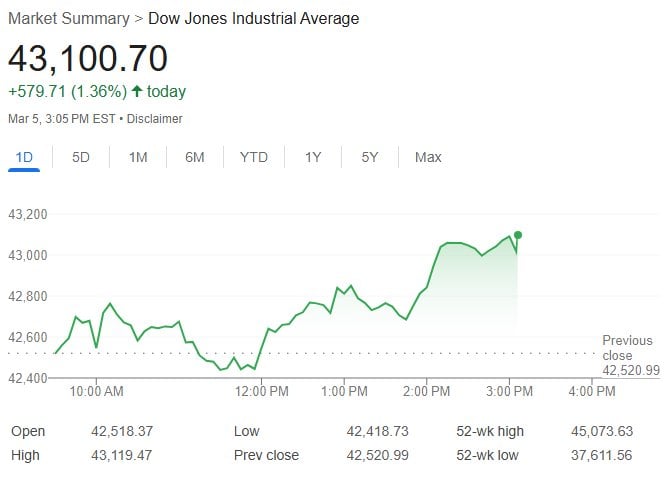665x478 pixels.
Task: Click the Previous close label on chart
Action: (627, 348)
